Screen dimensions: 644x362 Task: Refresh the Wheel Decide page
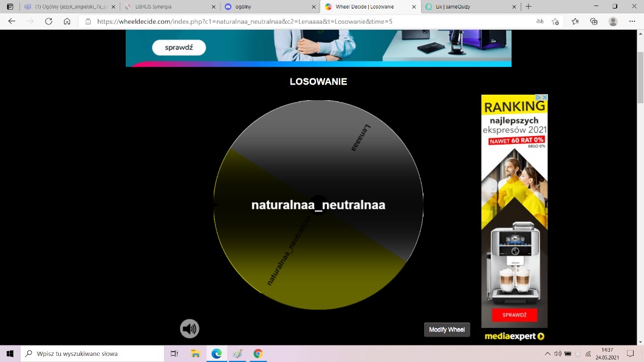coord(49,21)
